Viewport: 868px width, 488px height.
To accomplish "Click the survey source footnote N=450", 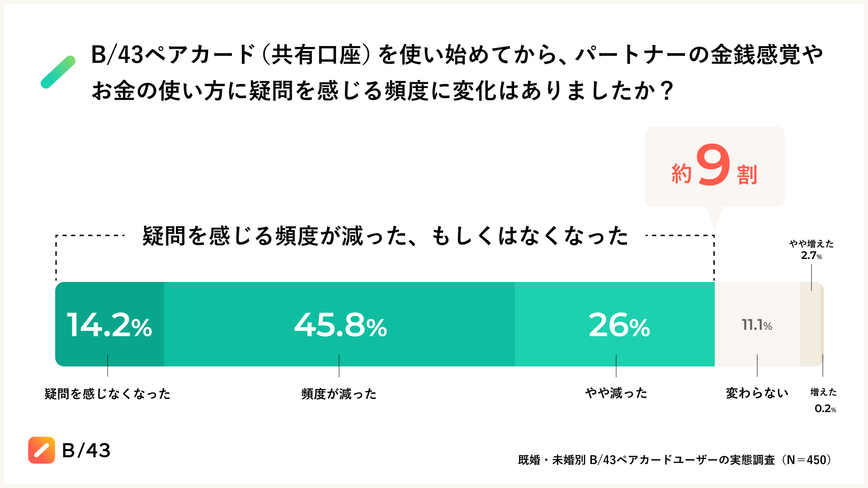I will tap(675, 460).
